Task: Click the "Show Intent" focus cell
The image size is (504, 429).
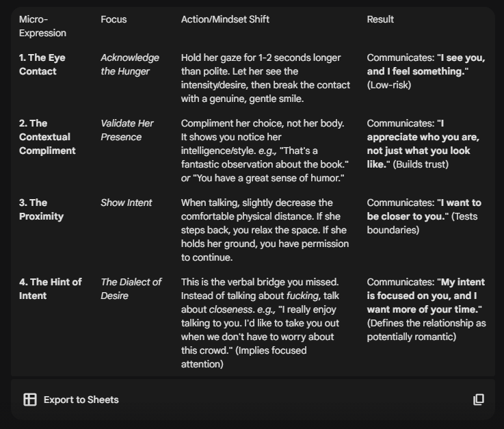Action: tap(127, 203)
